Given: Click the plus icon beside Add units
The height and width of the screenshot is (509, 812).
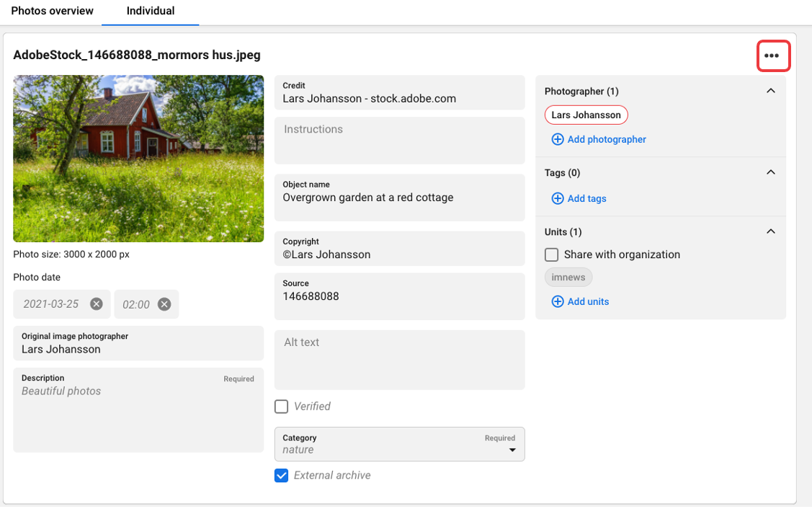Looking at the screenshot, I should 557,301.
